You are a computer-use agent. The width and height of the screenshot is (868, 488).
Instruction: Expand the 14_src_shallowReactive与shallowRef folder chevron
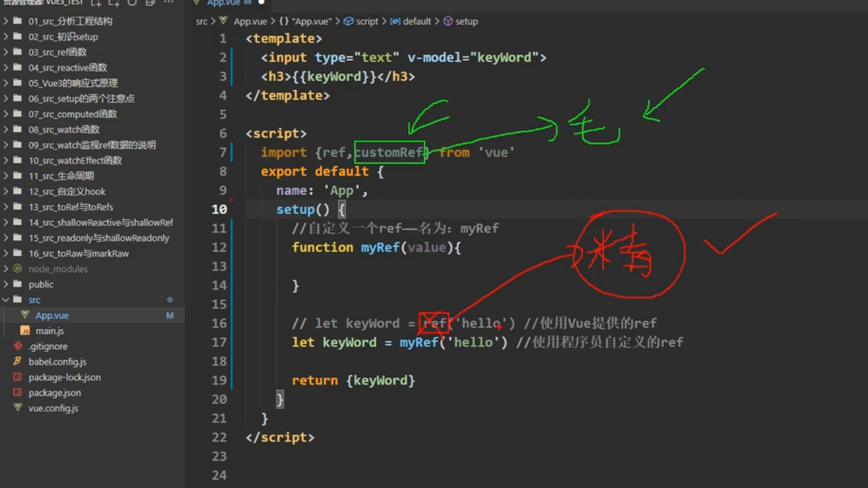(6, 222)
